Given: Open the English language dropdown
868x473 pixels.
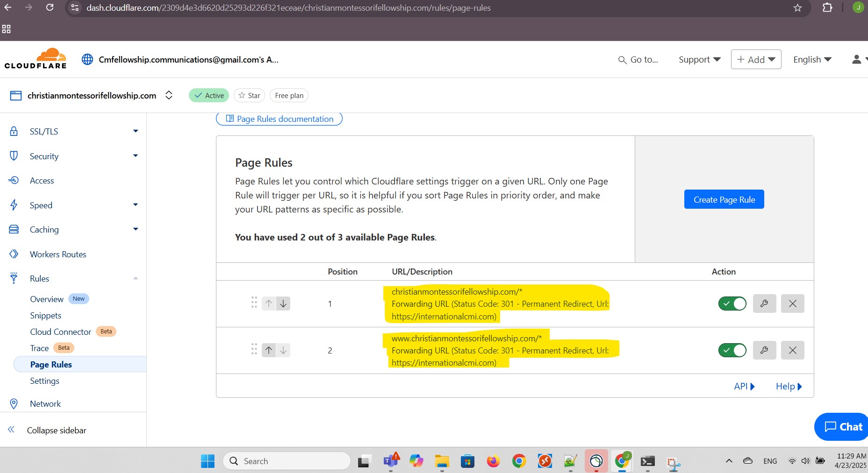Looking at the screenshot, I should pos(812,60).
